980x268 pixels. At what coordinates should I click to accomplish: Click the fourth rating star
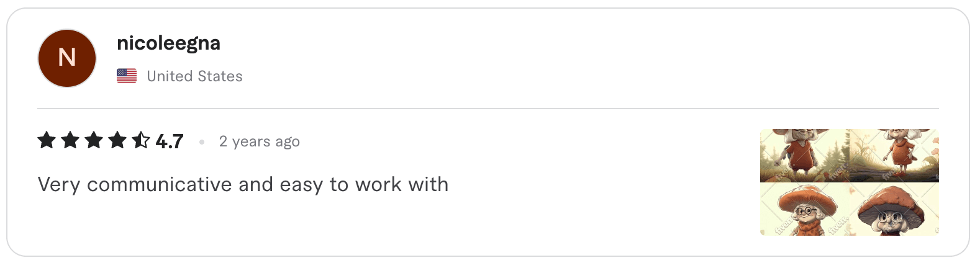click(117, 141)
